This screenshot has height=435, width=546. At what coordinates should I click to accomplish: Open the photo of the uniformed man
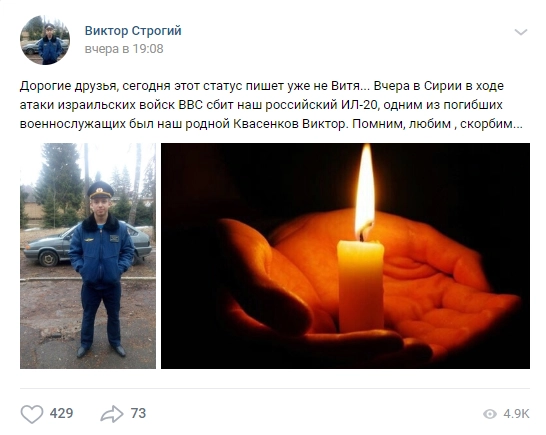(88, 256)
